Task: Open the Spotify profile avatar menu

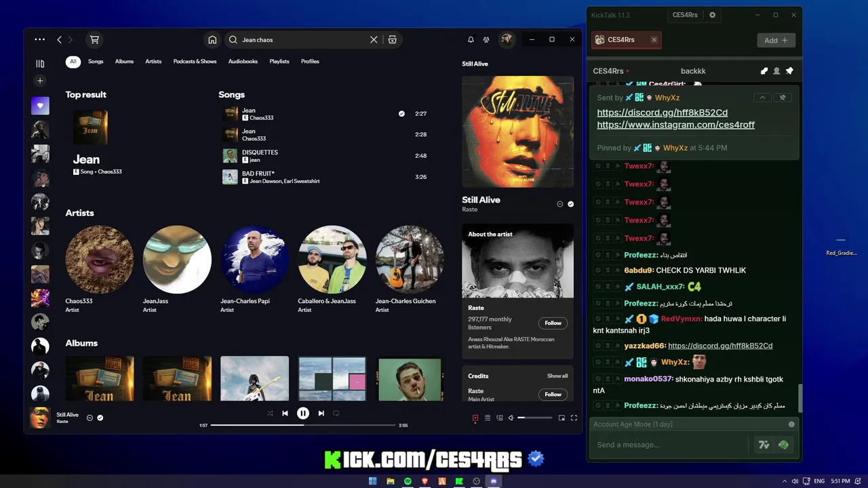Action: click(x=507, y=40)
